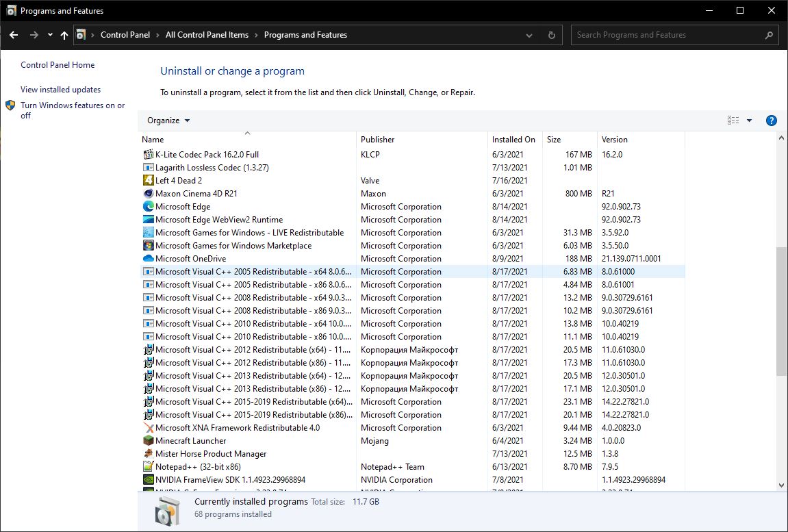Select Control Panel in the breadcrumb path
The width and height of the screenshot is (788, 532).
click(126, 34)
